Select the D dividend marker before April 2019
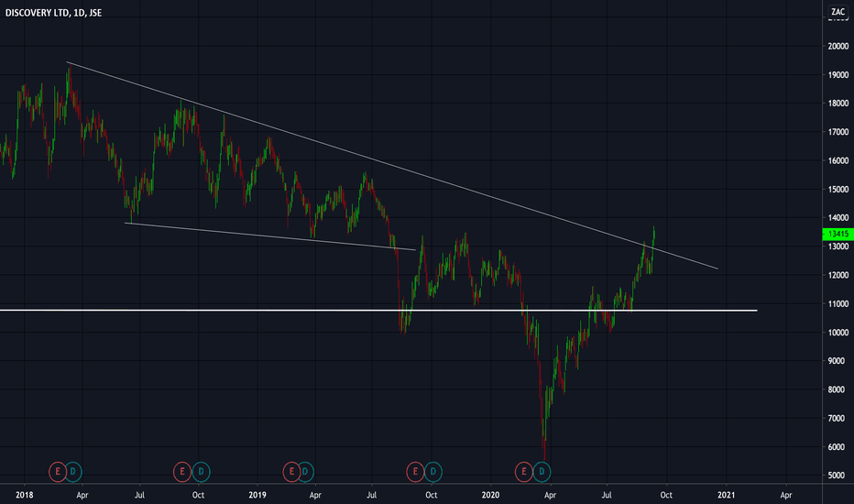 (x=305, y=472)
